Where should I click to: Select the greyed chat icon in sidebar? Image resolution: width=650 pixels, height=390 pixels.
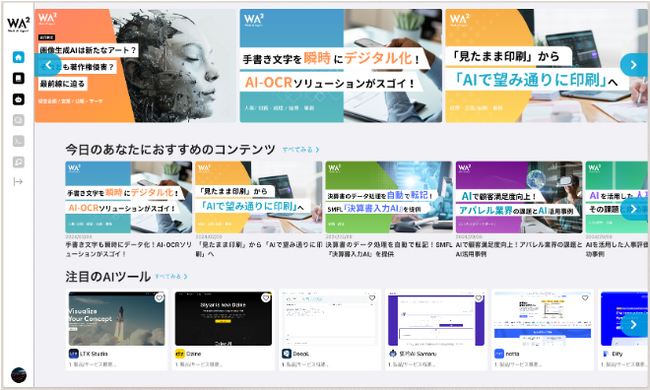pos(18,162)
